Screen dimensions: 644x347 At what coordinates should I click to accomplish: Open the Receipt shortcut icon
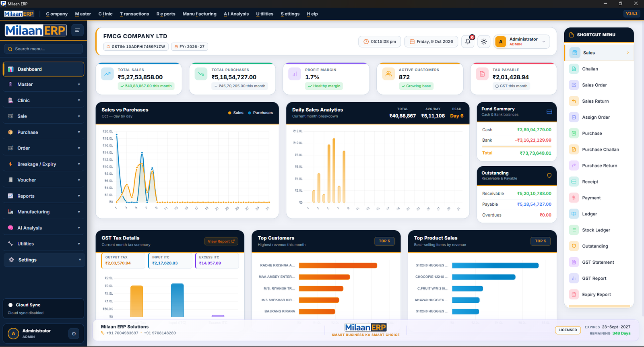[574, 182]
